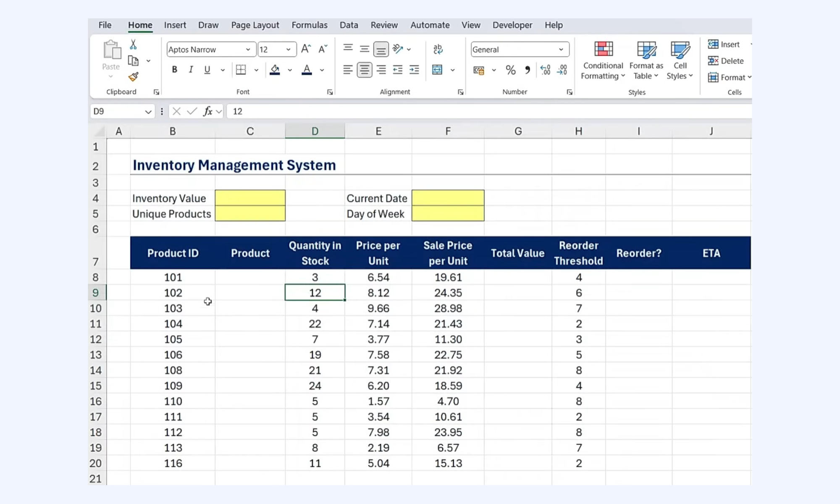Open Number dialog launcher

570,92
